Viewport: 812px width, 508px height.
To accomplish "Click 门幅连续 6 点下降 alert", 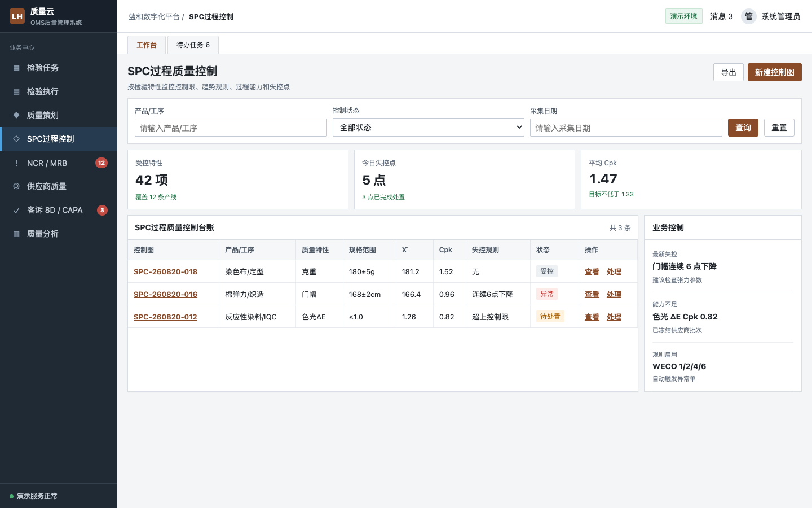I will [685, 266].
